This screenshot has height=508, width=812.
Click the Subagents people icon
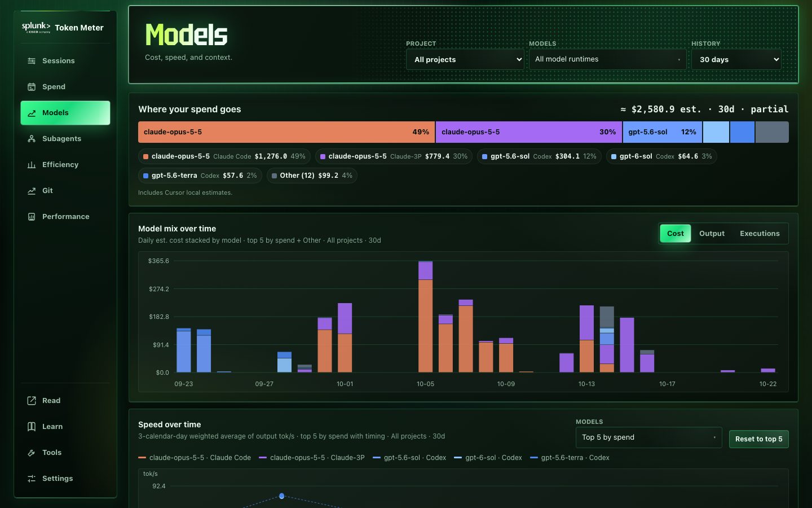(x=32, y=139)
